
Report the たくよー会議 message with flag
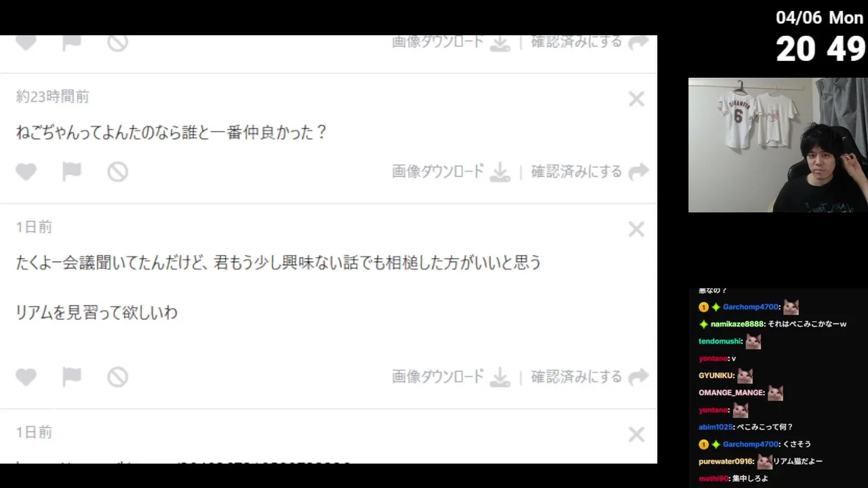71,377
